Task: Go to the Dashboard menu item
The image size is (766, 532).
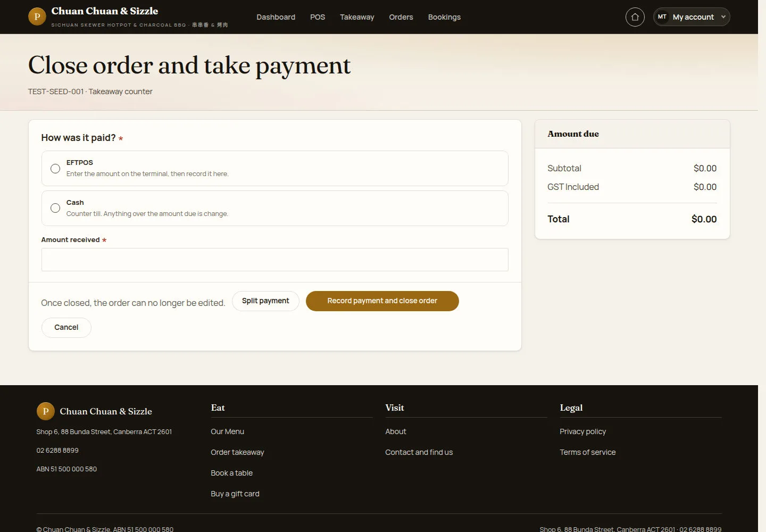Action: [276, 17]
